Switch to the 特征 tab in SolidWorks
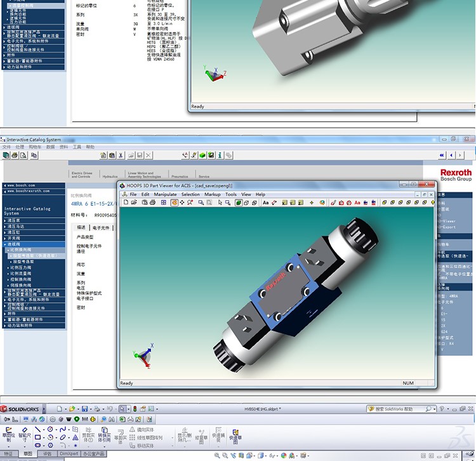This screenshot has height=461, width=476. tap(8, 454)
